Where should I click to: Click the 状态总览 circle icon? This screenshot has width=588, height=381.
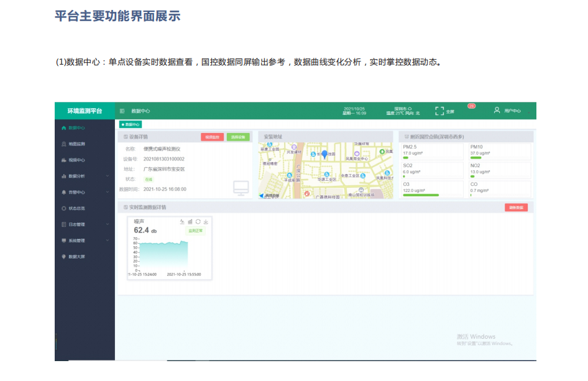pos(64,208)
